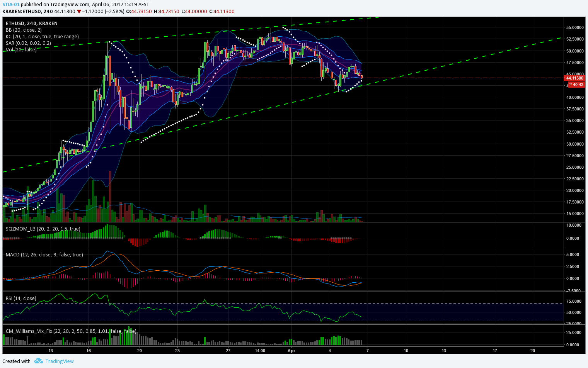Image resolution: width=588 pixels, height=368 pixels.
Task: Select the 'RSI (14, close)' indicator label
Action: 21,298
